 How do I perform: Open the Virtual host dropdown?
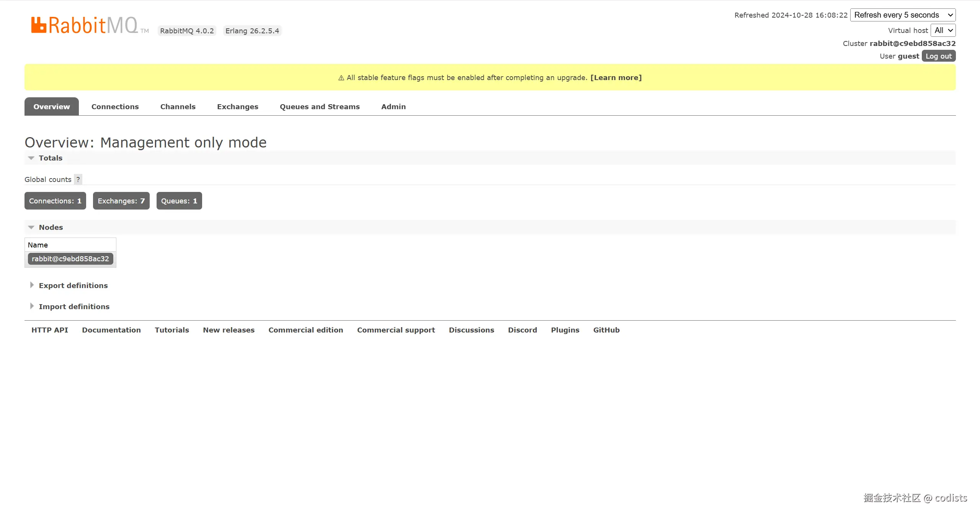pyautogui.click(x=943, y=30)
